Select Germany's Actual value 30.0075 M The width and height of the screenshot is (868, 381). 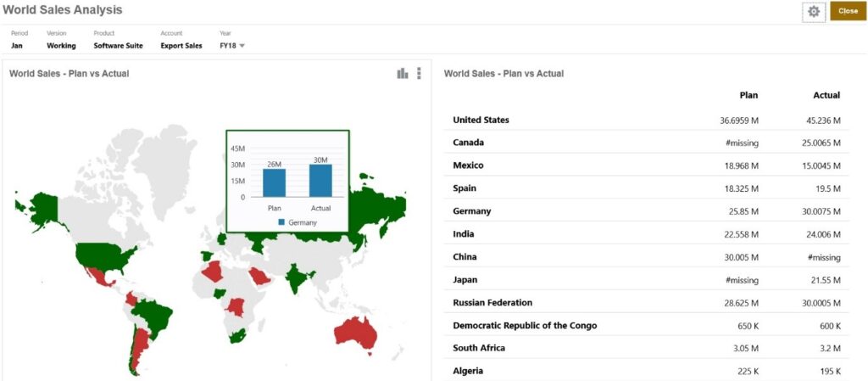pos(821,211)
